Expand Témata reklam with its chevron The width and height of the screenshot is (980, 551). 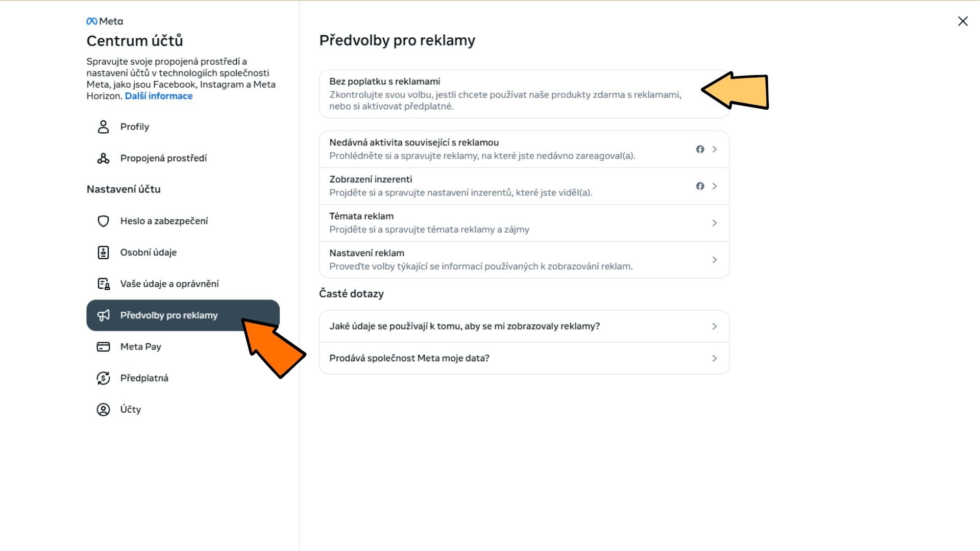[715, 223]
